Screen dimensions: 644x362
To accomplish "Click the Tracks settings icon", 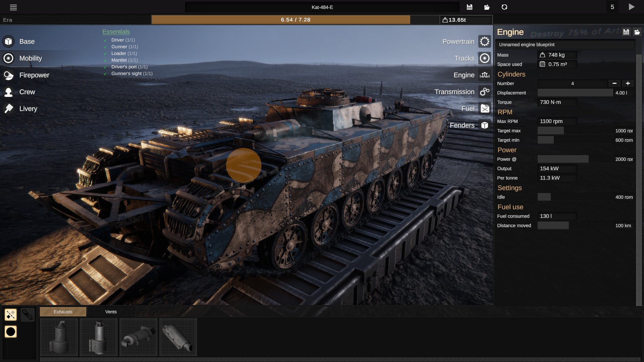I will tap(485, 58).
